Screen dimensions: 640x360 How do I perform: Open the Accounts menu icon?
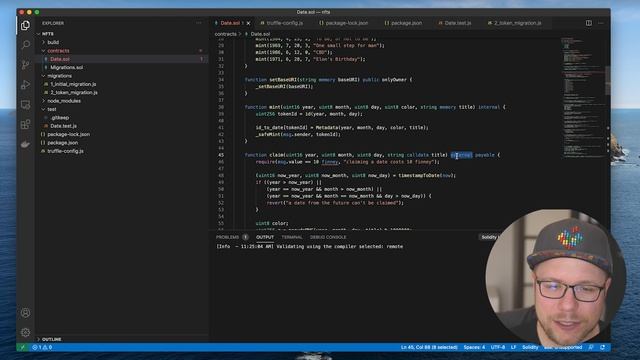(25, 313)
